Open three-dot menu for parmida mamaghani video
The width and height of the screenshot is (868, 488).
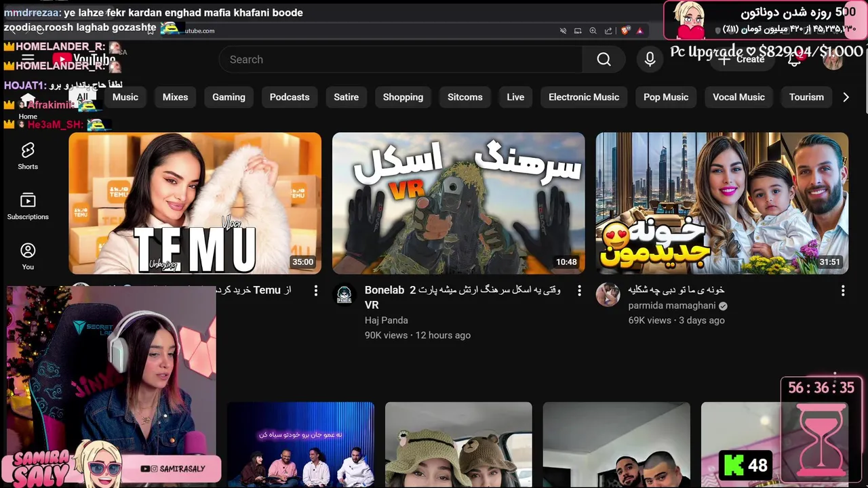843,290
